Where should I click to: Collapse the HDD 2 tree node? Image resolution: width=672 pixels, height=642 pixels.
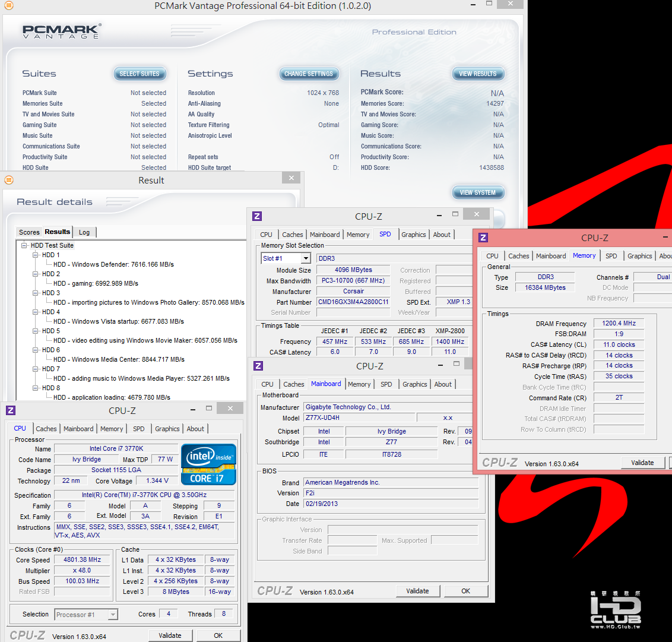click(x=36, y=274)
